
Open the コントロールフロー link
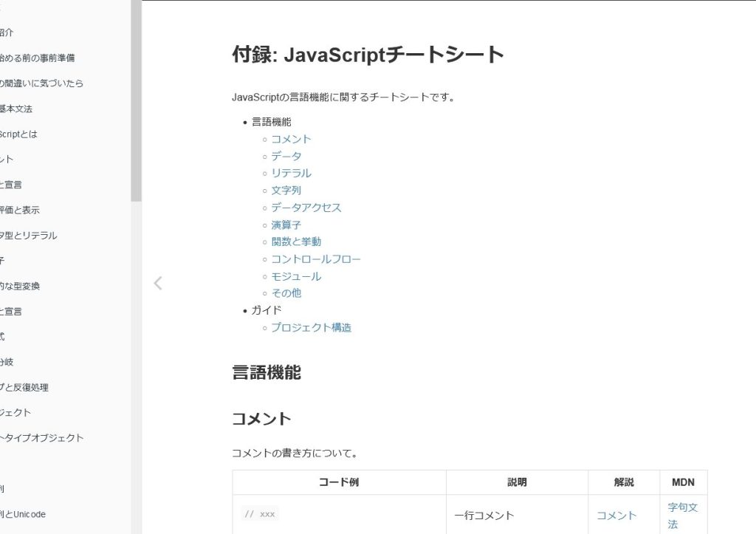click(x=316, y=259)
